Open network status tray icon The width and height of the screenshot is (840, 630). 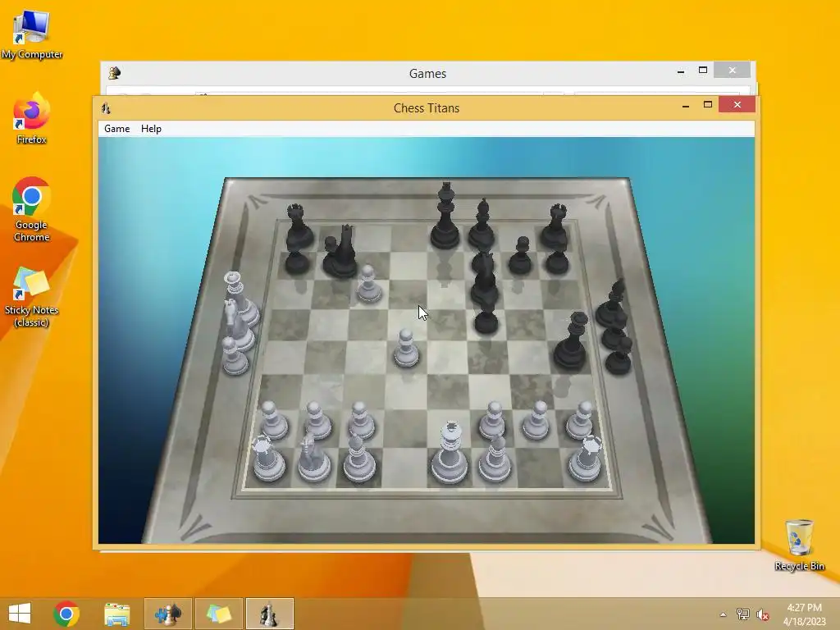click(742, 614)
